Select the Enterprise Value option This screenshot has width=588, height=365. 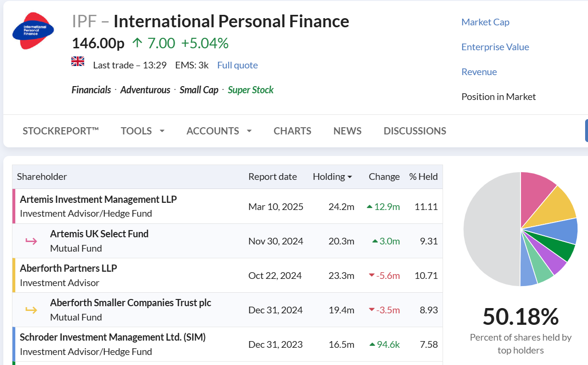point(495,47)
